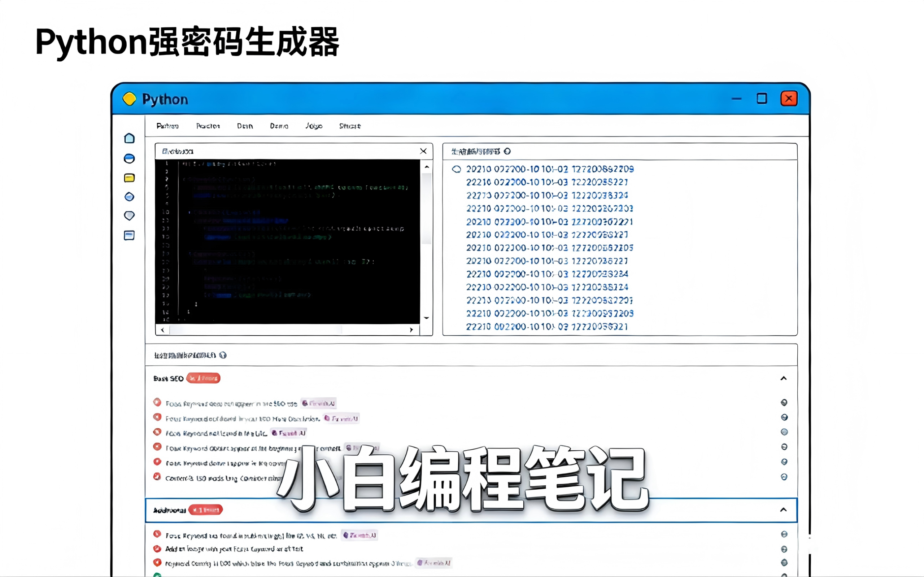The image size is (924, 577).
Task: Select the yellow folder icon in the sidebar
Action: (129, 178)
